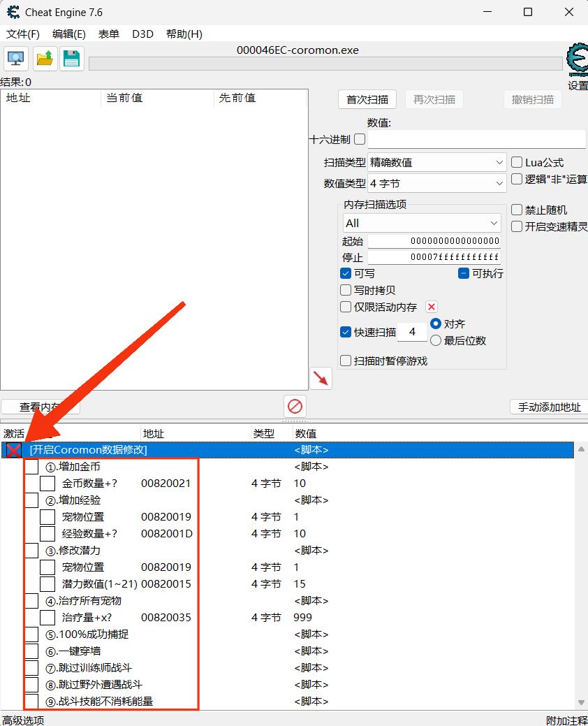Open the 编辑(E) menu

click(x=69, y=34)
